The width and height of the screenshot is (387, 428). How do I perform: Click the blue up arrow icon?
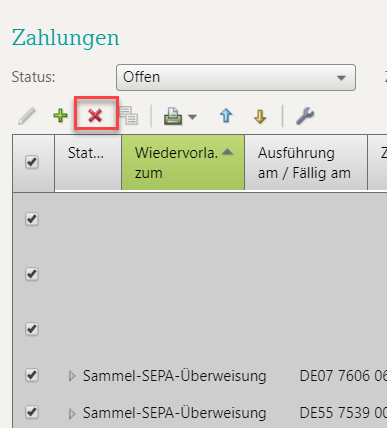pyautogui.click(x=226, y=116)
